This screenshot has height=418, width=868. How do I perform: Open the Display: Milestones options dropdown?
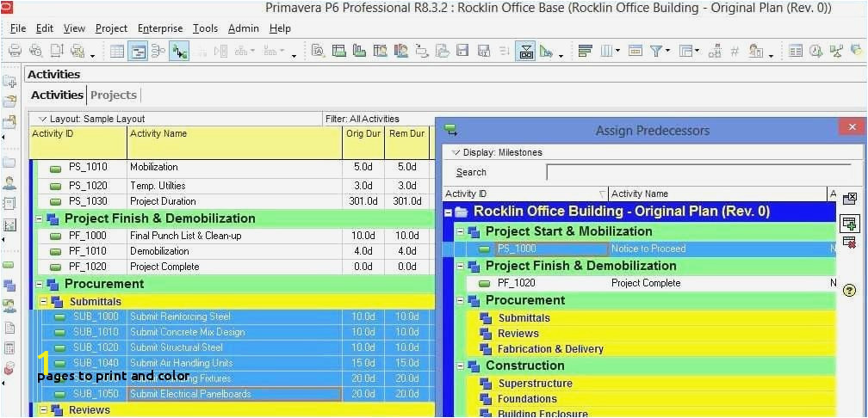(x=497, y=152)
